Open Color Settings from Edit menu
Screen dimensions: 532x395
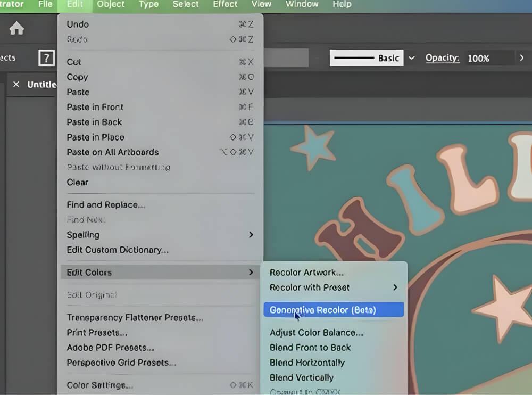click(99, 385)
